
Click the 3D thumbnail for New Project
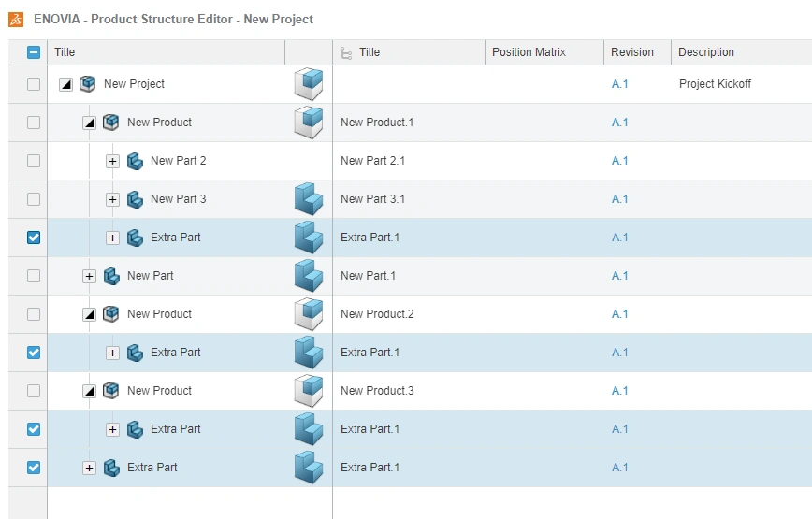(x=308, y=84)
